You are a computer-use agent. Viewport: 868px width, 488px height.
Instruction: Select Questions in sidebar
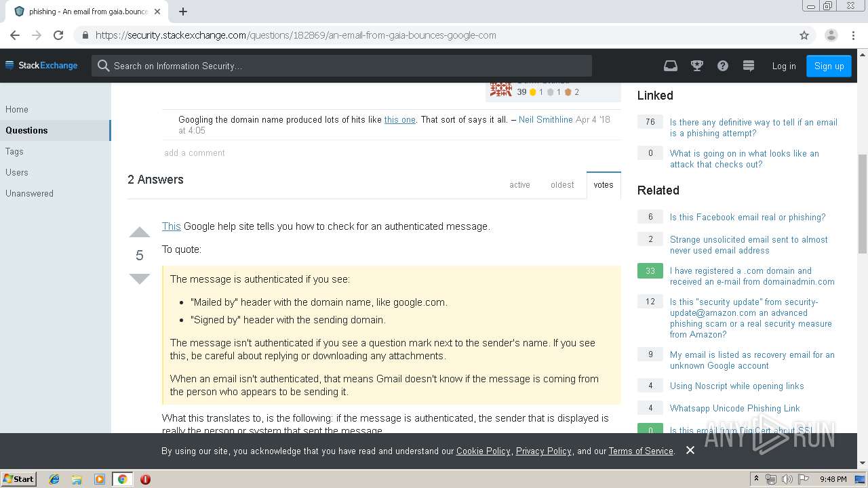coord(55,130)
